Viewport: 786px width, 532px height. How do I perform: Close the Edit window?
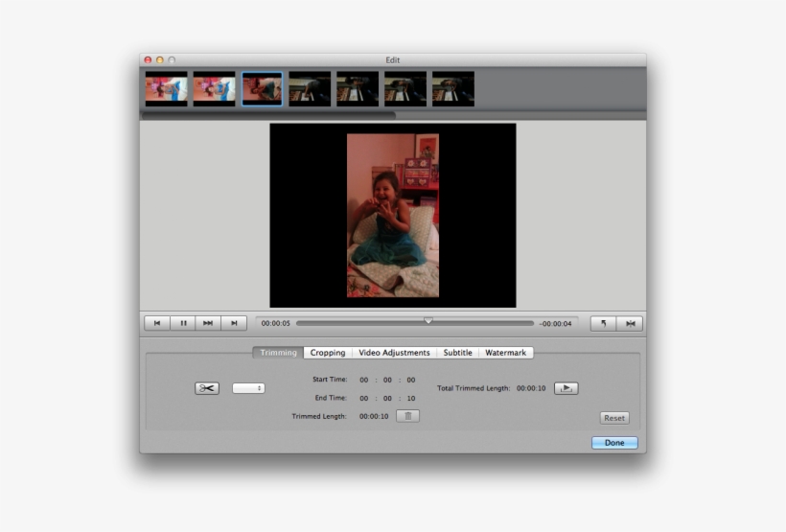pyautogui.click(x=148, y=59)
